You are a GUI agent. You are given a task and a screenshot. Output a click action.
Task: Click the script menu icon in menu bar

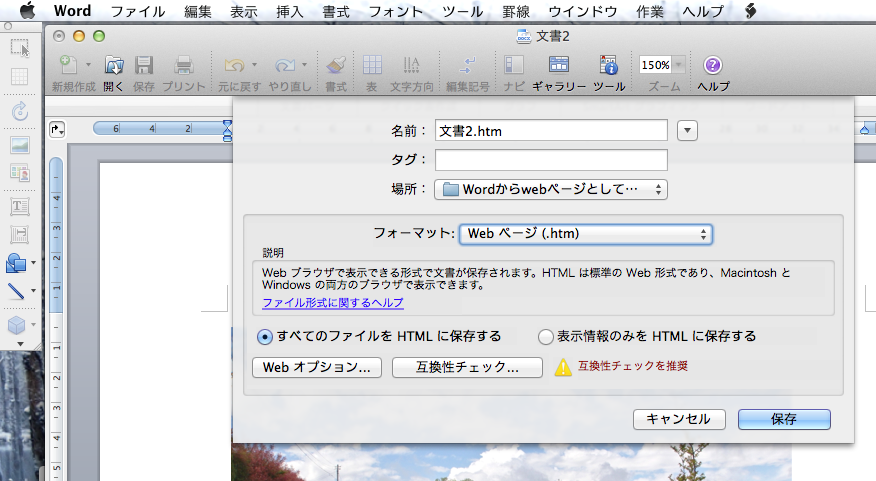[750, 11]
